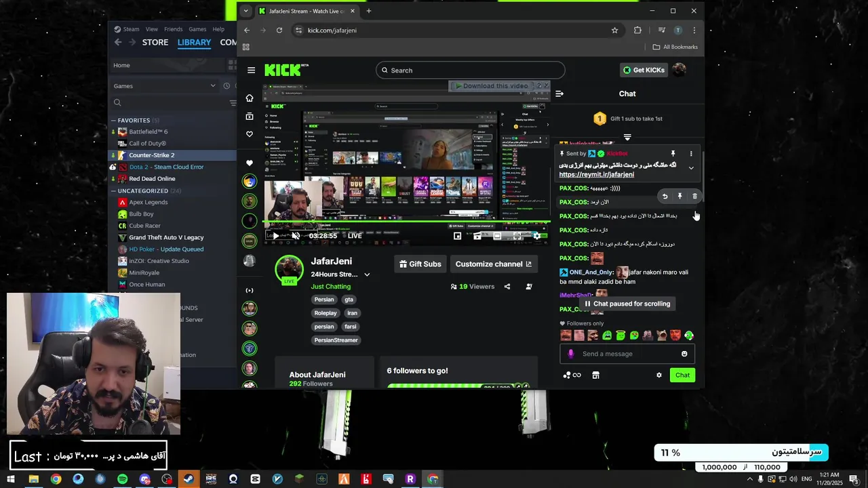Focus the Send a message field
Viewport: 868px width, 488px height.
pyautogui.click(x=627, y=354)
